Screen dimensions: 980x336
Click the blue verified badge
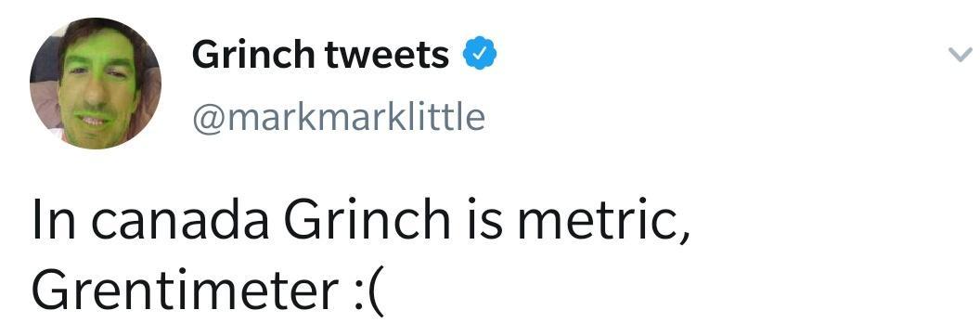coord(480,54)
